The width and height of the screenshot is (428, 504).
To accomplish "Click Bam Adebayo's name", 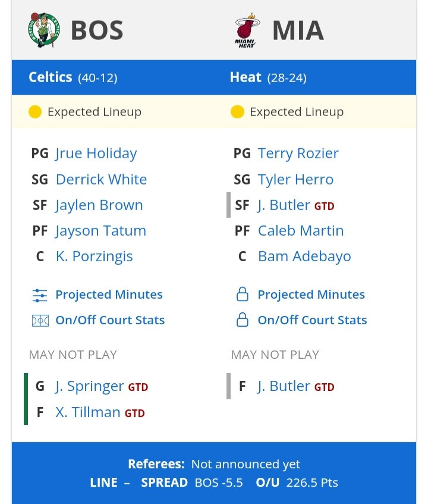I will (304, 256).
